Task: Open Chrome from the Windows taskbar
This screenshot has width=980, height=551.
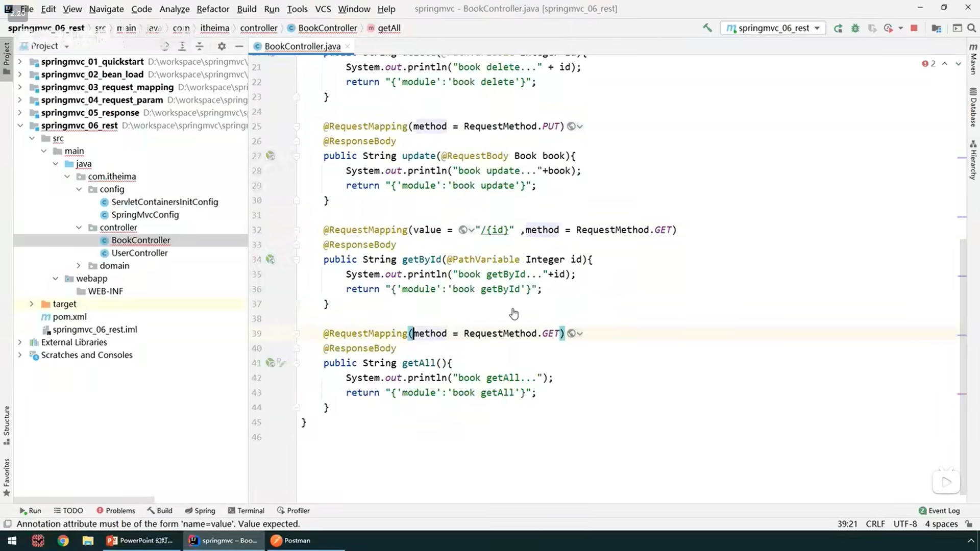Action: tap(63, 540)
